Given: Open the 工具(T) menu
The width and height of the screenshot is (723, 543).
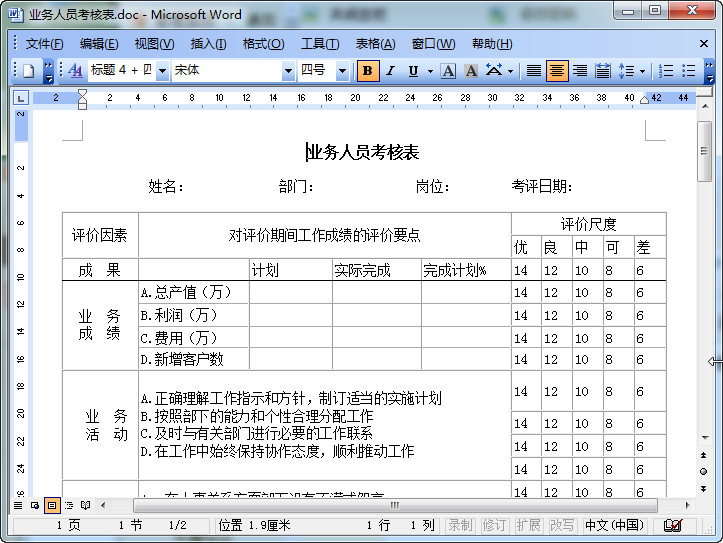Looking at the screenshot, I should [x=320, y=44].
